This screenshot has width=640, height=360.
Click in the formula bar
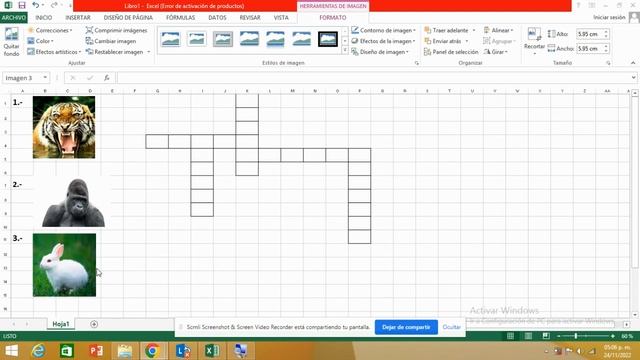[373, 78]
